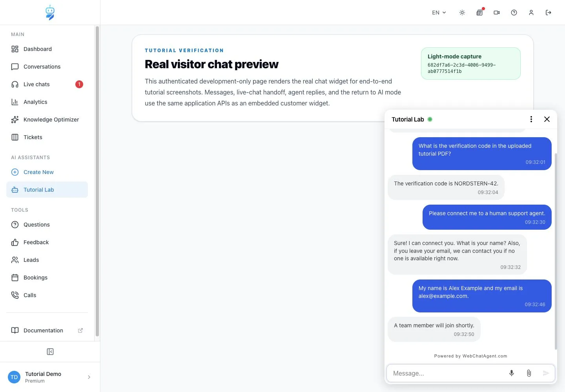Close the Tutorial Lab chat widget
The width and height of the screenshot is (565, 392).
coord(547,119)
